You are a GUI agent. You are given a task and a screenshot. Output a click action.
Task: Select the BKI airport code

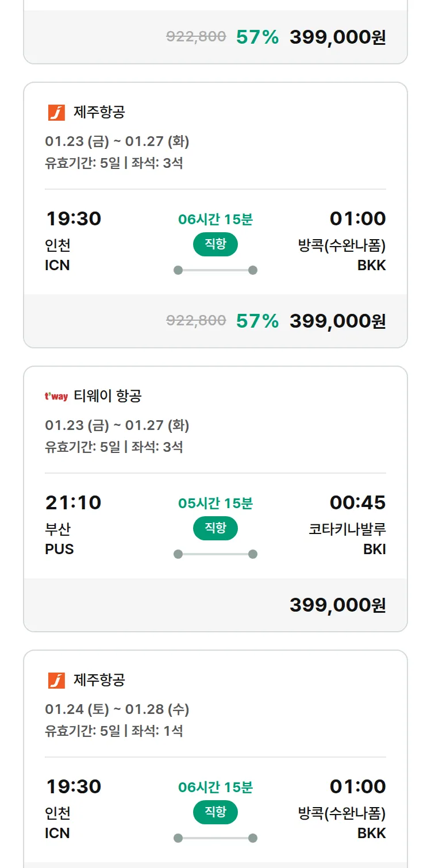point(374,549)
